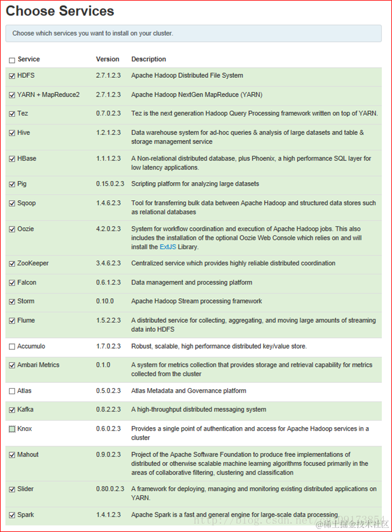Click the Description column header
Image resolution: width=392 pixels, height=532 pixels.
pyautogui.click(x=149, y=59)
